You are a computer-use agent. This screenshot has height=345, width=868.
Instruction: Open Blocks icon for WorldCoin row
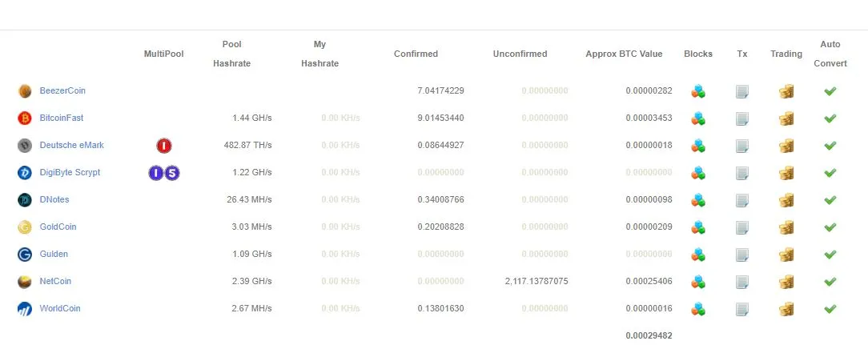point(698,308)
